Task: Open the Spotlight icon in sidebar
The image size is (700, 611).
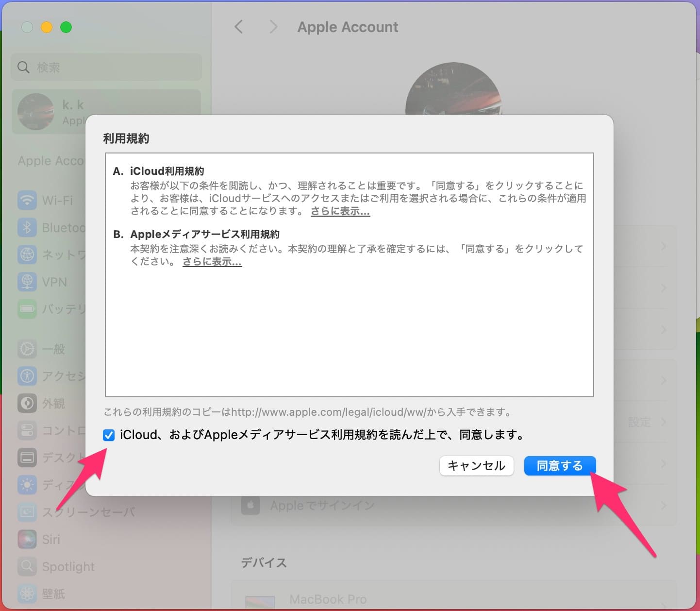Action: (27, 566)
